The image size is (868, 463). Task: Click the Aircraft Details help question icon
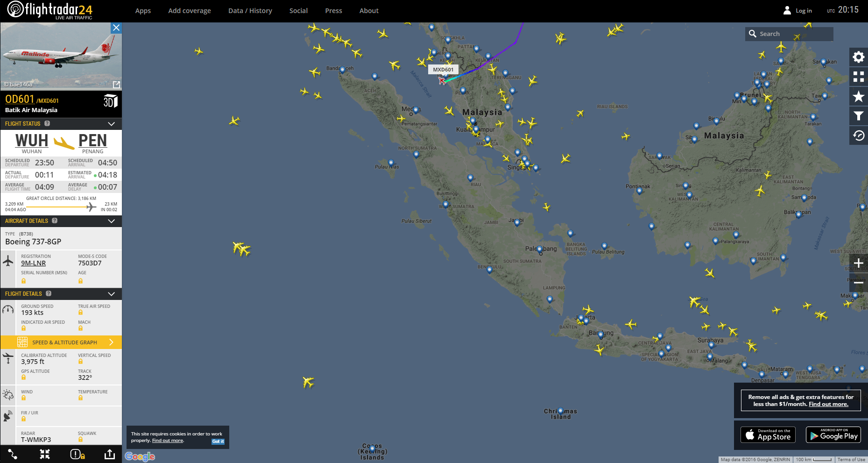(x=55, y=221)
